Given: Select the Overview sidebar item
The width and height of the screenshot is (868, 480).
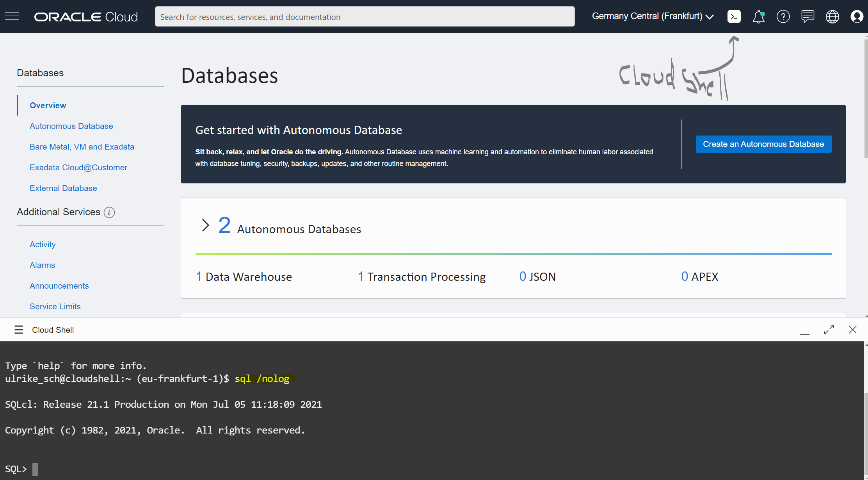Looking at the screenshot, I should pos(48,105).
